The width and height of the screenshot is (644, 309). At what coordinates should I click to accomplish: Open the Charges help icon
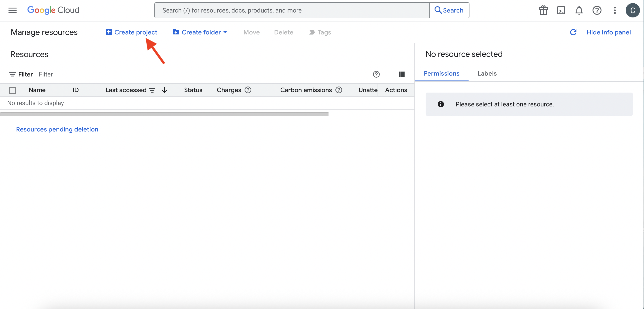248,90
